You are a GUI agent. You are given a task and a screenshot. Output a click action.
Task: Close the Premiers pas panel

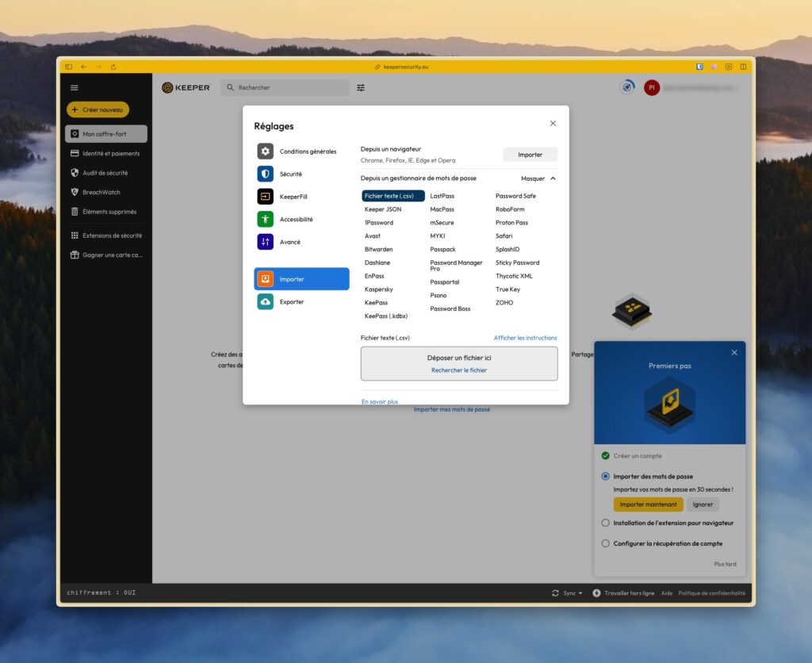point(734,353)
